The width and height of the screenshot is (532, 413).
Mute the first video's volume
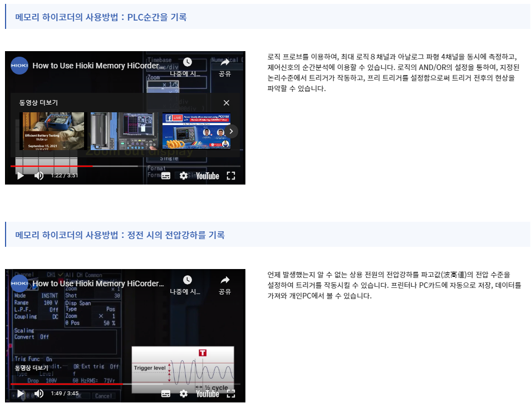[x=39, y=176]
